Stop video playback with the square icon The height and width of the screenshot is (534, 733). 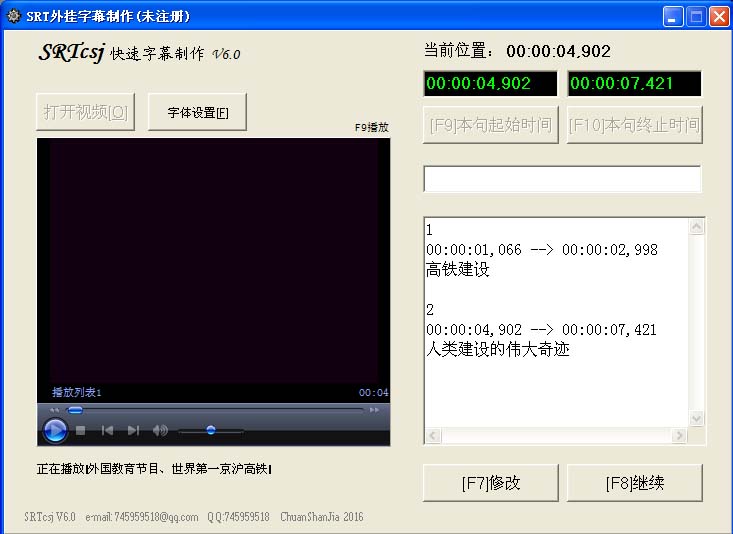[81, 431]
